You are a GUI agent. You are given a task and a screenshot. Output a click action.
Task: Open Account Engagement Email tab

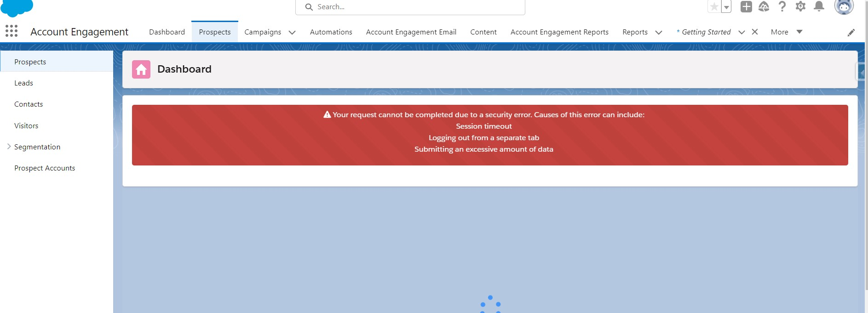[x=411, y=32]
